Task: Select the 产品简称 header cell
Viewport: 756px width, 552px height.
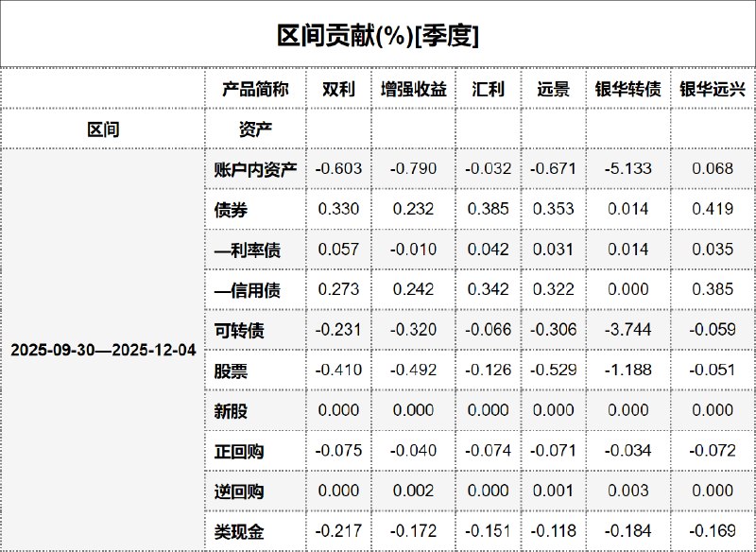Action: tap(255, 90)
